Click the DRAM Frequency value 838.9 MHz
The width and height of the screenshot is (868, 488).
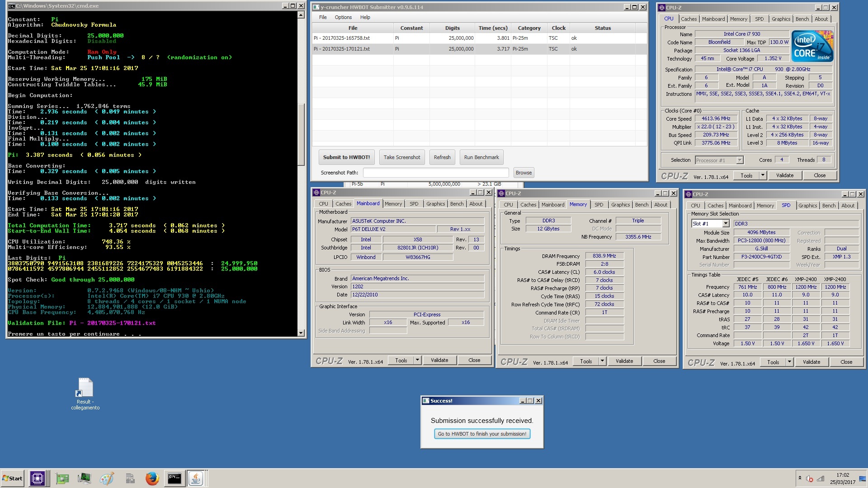pos(604,256)
